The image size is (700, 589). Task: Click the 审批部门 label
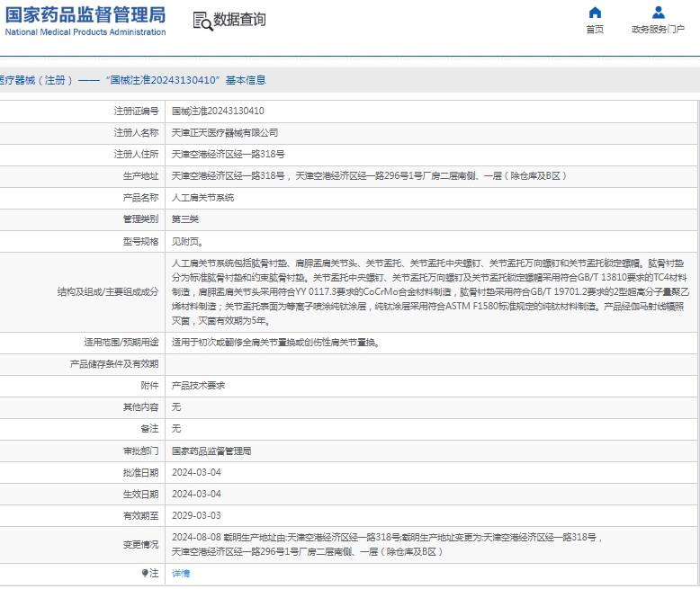point(140,451)
